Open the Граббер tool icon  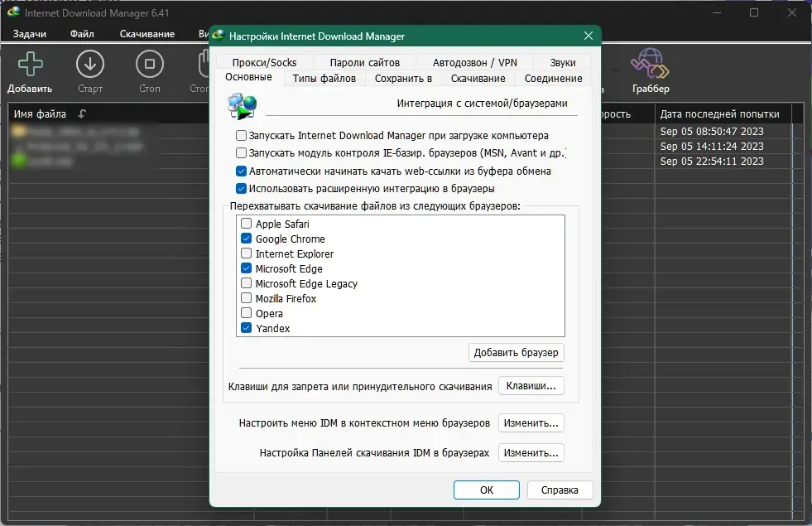[650, 65]
